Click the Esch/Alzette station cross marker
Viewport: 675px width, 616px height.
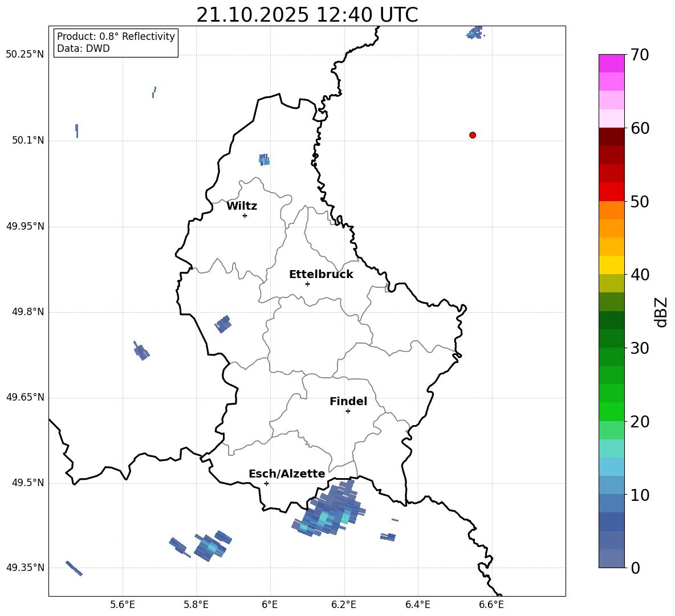266,483
